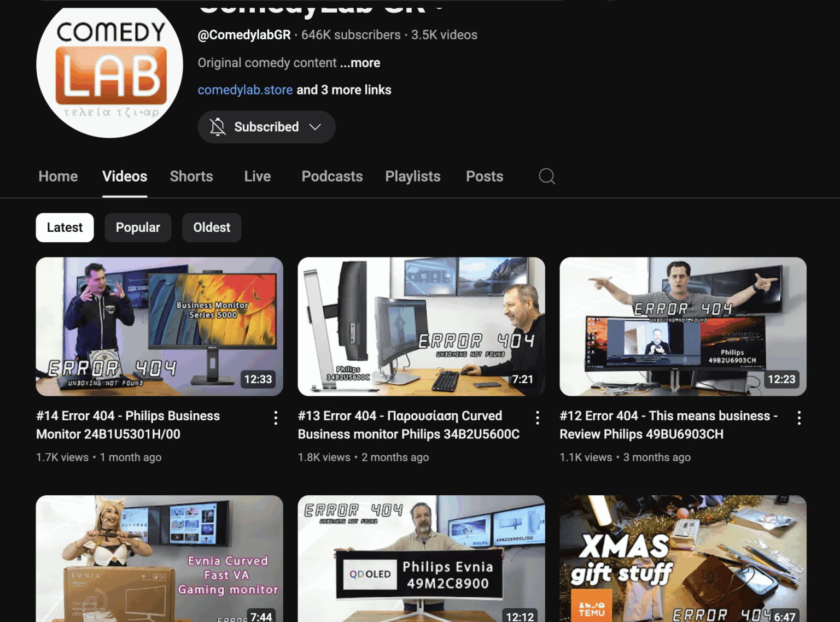Switch to the Playlists tab
The width and height of the screenshot is (840, 622).
[x=413, y=176]
